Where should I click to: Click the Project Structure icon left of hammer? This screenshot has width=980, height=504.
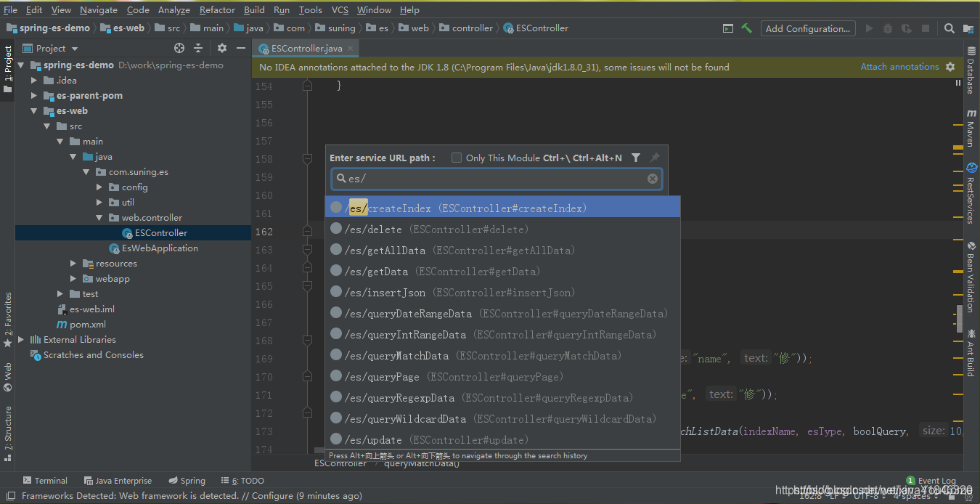[728, 28]
